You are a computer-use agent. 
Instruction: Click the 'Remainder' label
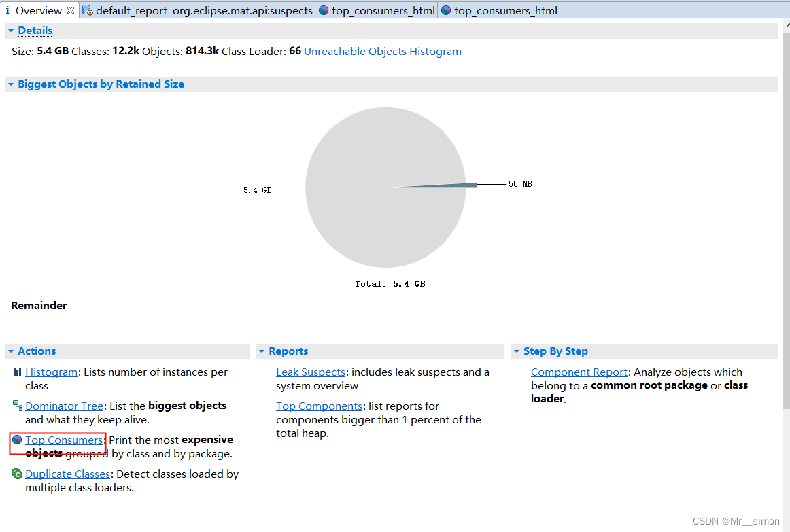(39, 306)
